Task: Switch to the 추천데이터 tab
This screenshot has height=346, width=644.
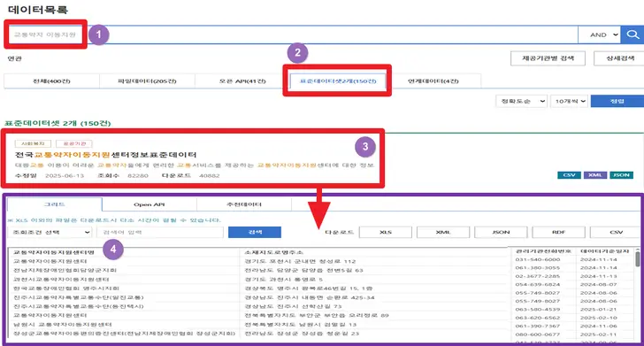Action: click(x=244, y=204)
